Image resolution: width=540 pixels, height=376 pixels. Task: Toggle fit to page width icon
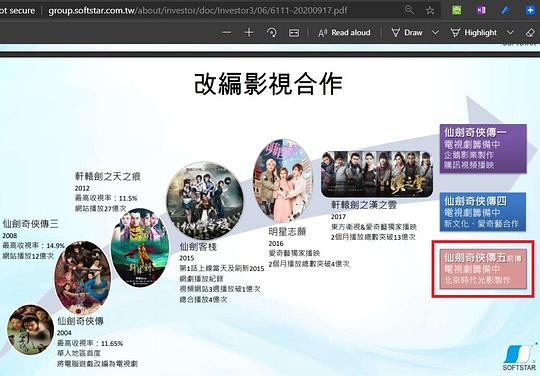[x=294, y=33]
